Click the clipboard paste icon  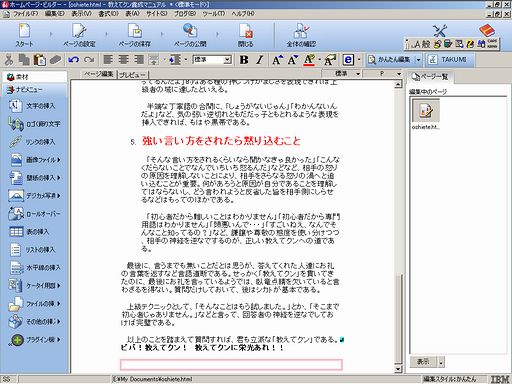40,60
